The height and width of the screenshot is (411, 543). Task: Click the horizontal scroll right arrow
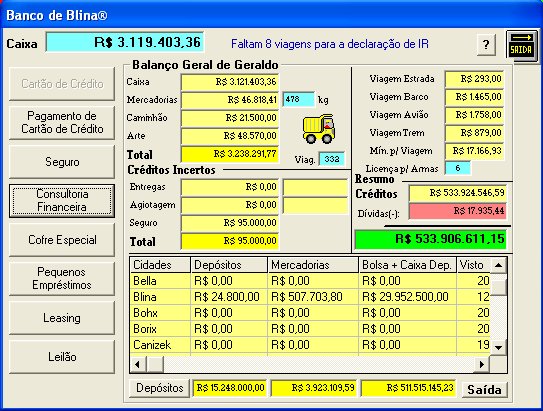[482, 364]
